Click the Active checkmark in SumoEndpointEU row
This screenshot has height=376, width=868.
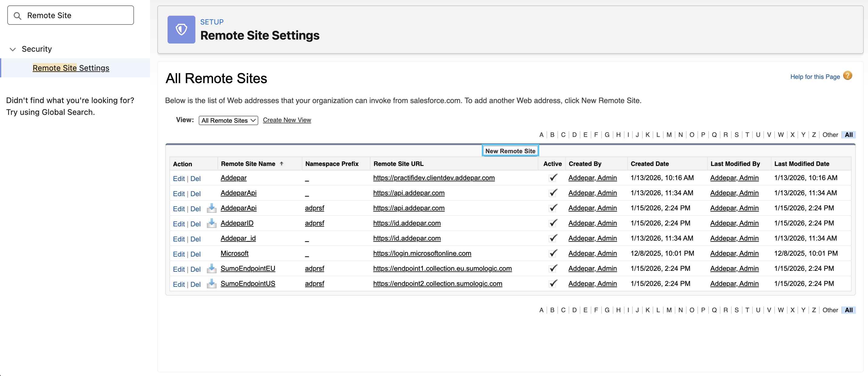[x=553, y=268]
